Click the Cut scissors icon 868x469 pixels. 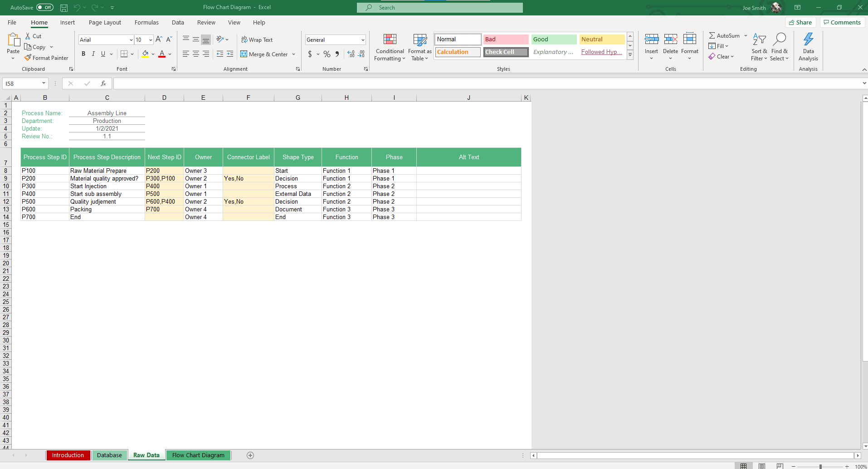[x=28, y=36]
